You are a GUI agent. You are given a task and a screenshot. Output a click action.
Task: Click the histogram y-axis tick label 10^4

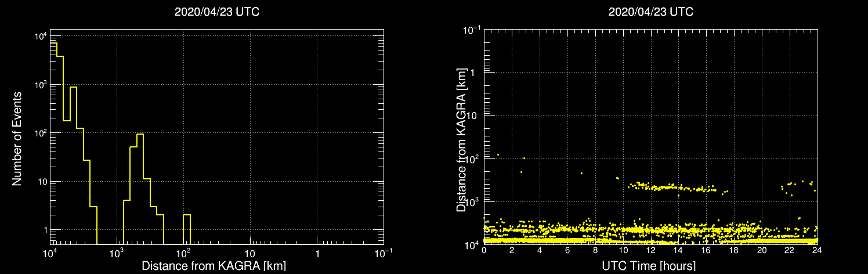40,37
